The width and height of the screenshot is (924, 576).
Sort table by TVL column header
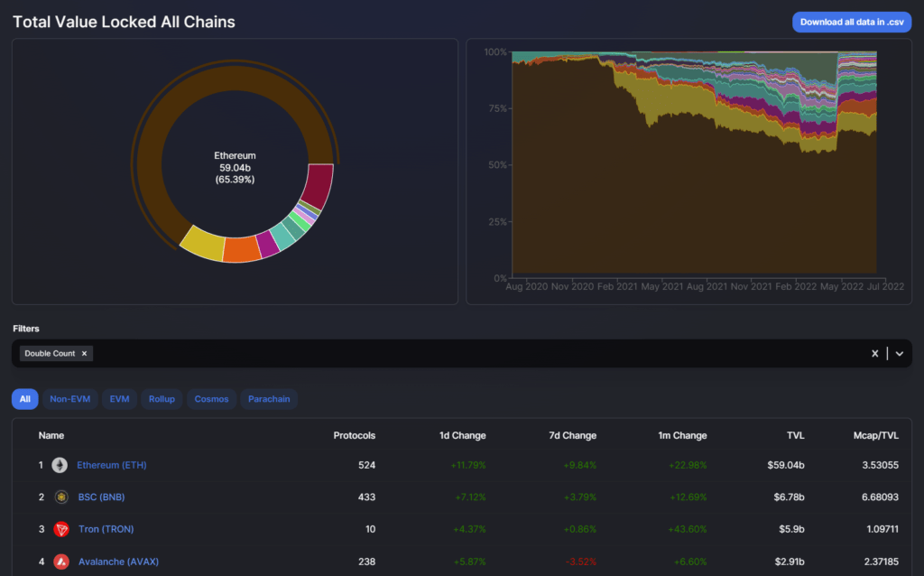(794, 435)
